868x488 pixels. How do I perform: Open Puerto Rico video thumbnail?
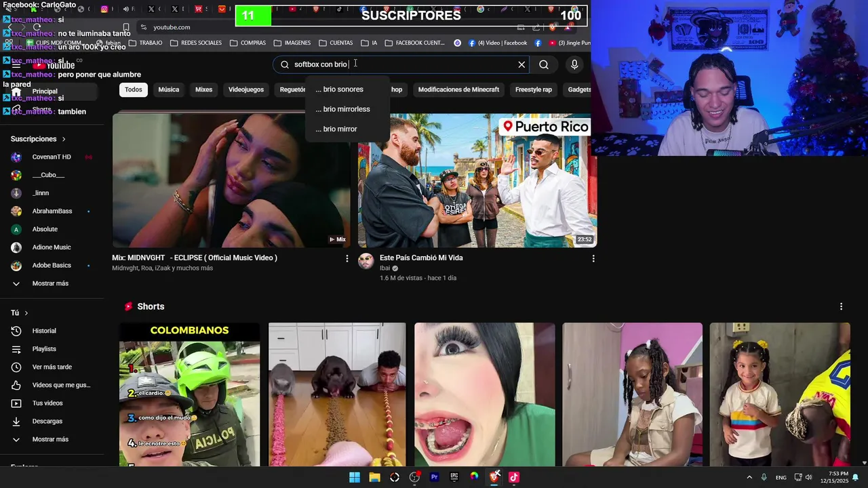coord(477,180)
